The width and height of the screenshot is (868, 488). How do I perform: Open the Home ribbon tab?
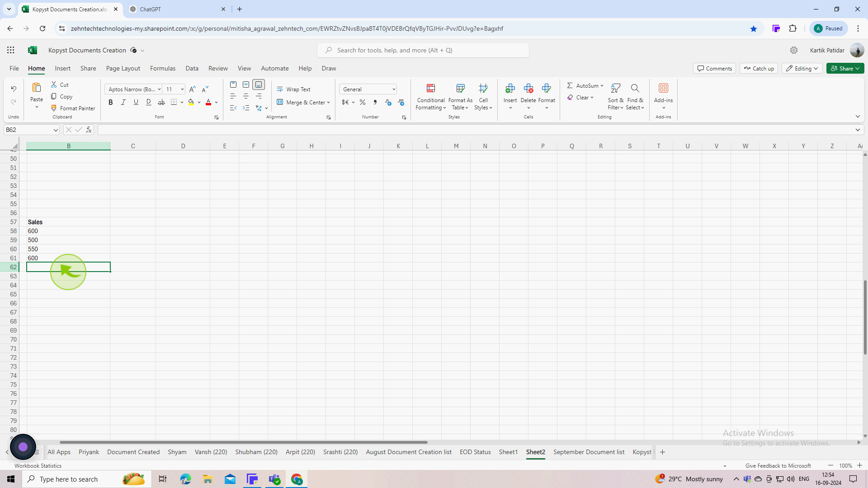click(36, 68)
